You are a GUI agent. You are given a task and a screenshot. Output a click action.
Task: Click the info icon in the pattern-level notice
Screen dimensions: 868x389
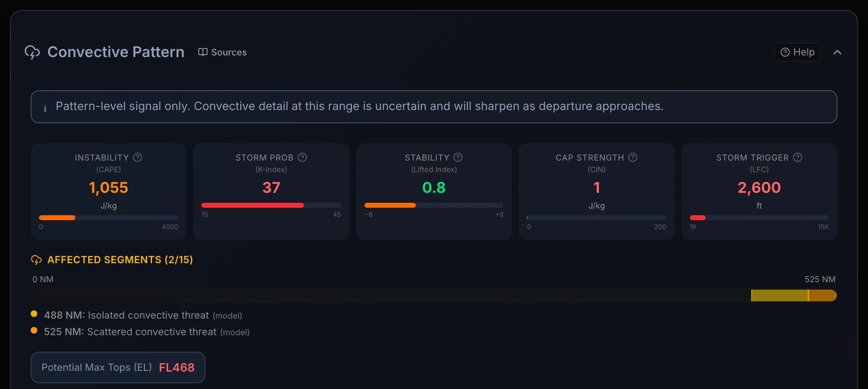45,108
